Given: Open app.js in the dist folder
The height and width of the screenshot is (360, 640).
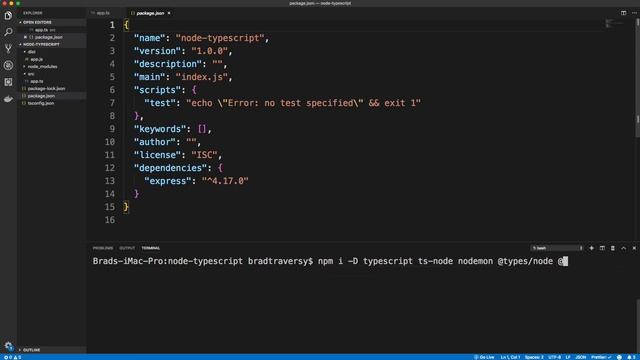Looking at the screenshot, I should click(x=36, y=59).
